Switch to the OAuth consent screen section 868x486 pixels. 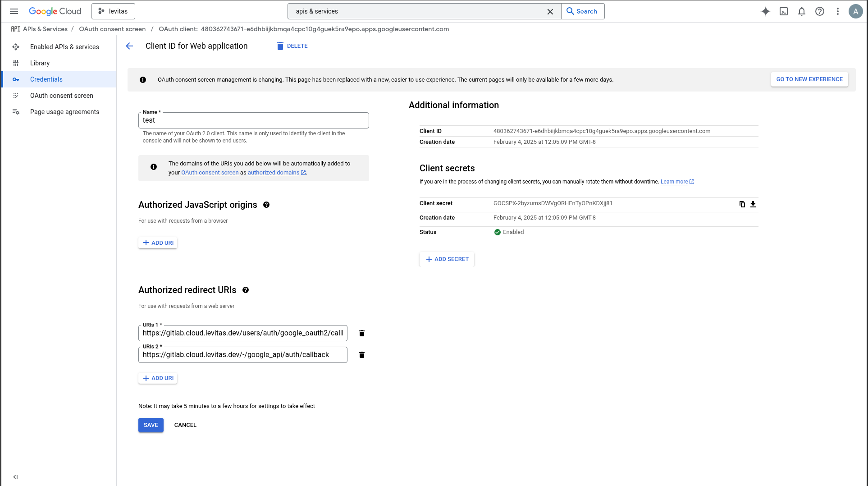point(61,95)
